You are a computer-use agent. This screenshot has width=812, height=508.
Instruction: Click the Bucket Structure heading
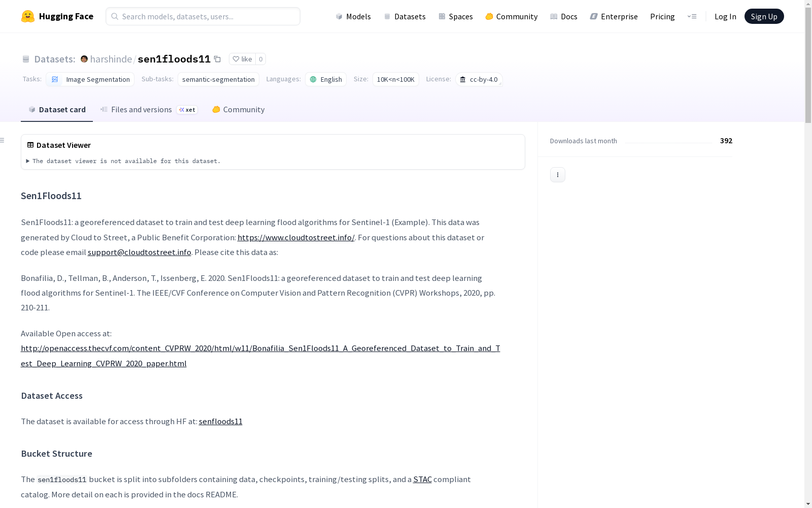click(57, 454)
